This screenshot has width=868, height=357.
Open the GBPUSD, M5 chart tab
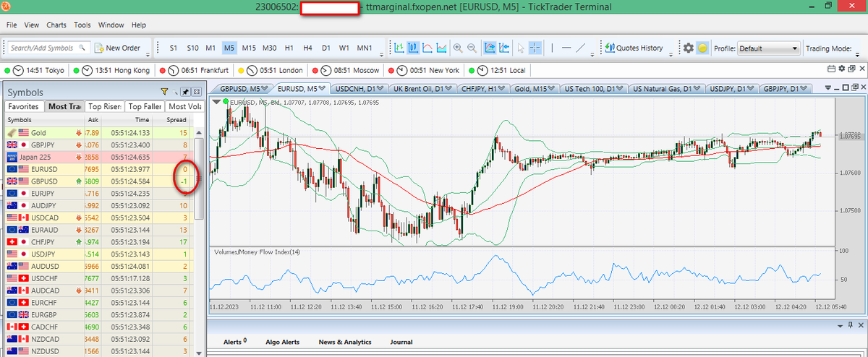point(242,88)
